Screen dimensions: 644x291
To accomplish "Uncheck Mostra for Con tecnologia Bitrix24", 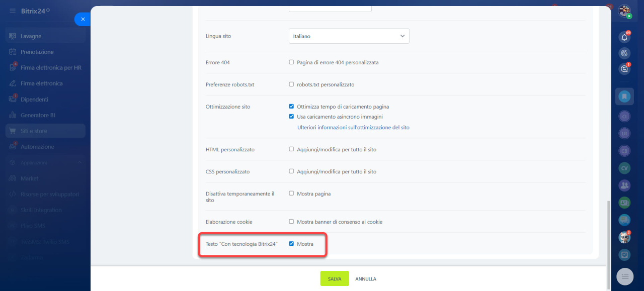I will (291, 244).
